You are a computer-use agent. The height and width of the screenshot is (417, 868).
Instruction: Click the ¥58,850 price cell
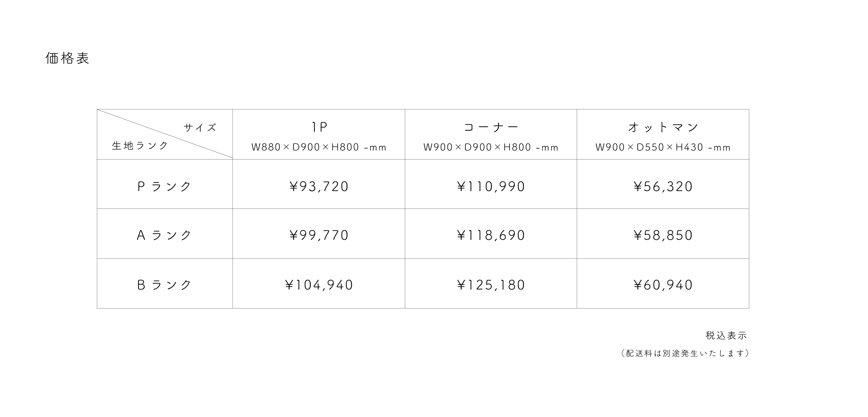coord(663,236)
